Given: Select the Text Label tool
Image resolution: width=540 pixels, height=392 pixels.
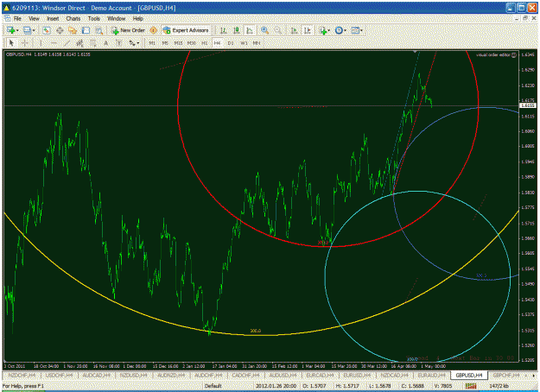Looking at the screenshot, I should point(119,43).
